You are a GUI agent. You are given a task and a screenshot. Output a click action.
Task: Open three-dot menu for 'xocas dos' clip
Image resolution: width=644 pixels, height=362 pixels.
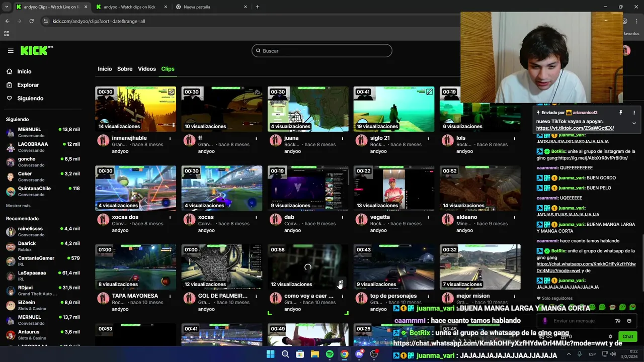pos(170,217)
